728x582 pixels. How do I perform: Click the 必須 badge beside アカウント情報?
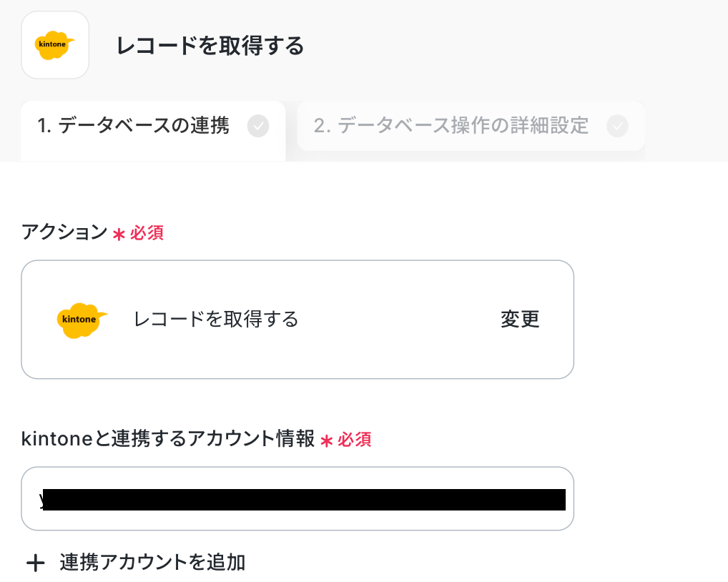pos(354,440)
